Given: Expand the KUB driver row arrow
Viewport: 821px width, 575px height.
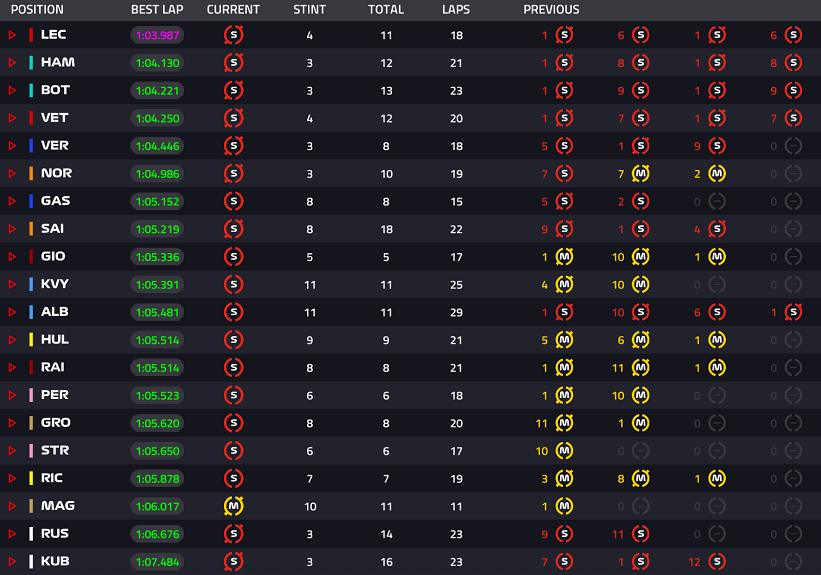Looking at the screenshot, I should [13, 561].
